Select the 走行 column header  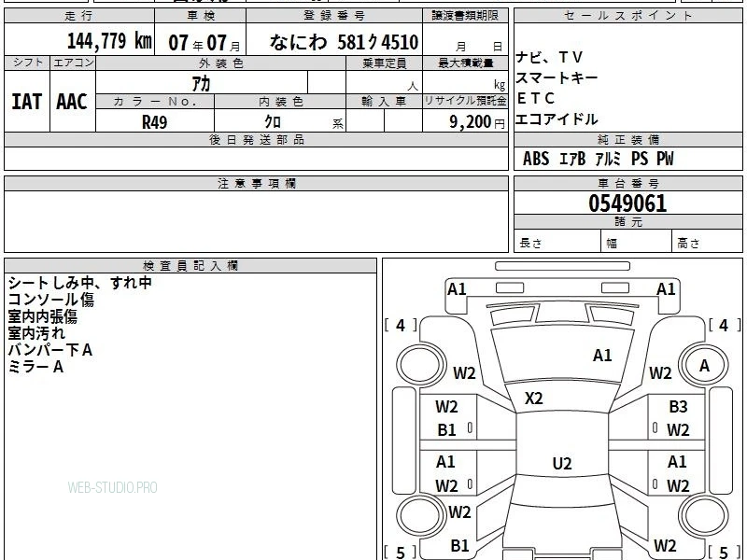[79, 16]
